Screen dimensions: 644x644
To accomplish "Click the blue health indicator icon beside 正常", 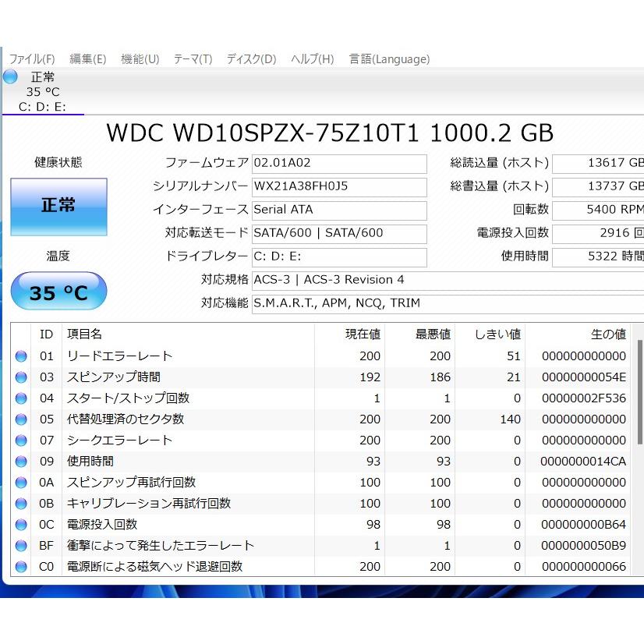I will (9, 76).
